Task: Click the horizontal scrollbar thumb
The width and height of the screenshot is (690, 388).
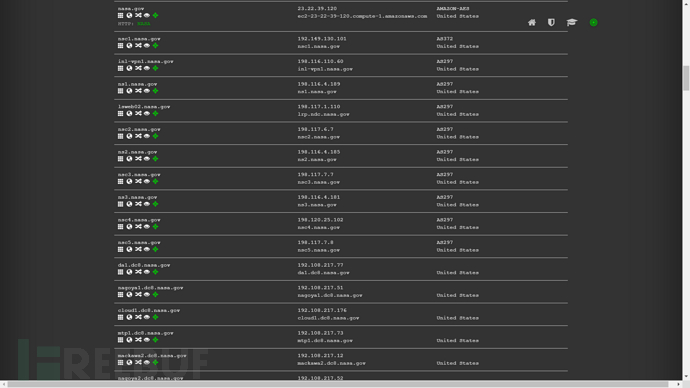Action: (x=338, y=384)
